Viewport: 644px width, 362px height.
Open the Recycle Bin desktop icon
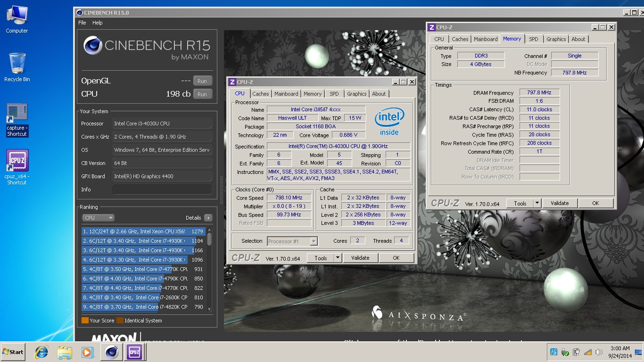pyautogui.click(x=17, y=67)
